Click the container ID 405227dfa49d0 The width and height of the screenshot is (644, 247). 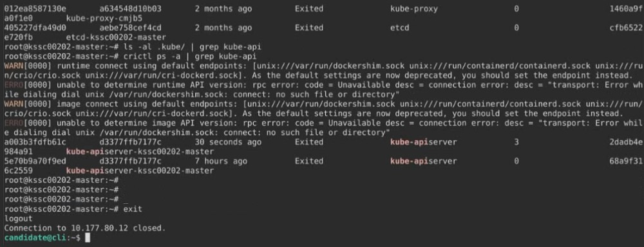point(35,28)
